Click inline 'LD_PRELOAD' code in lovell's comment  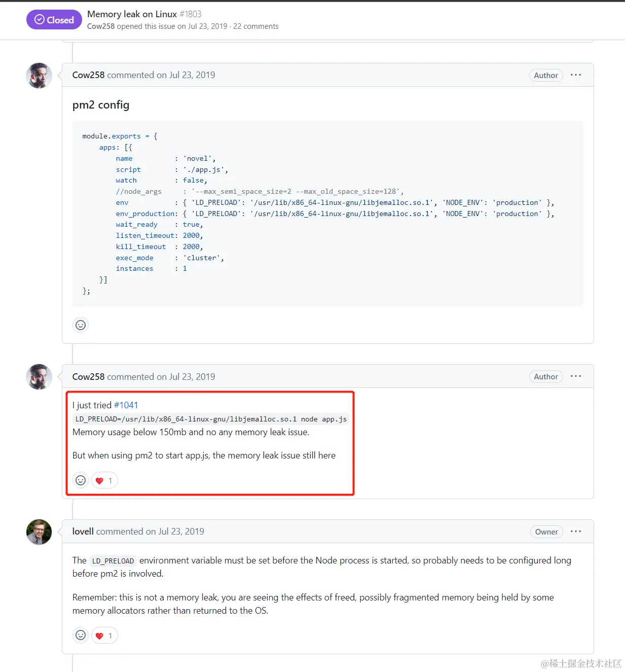113,561
